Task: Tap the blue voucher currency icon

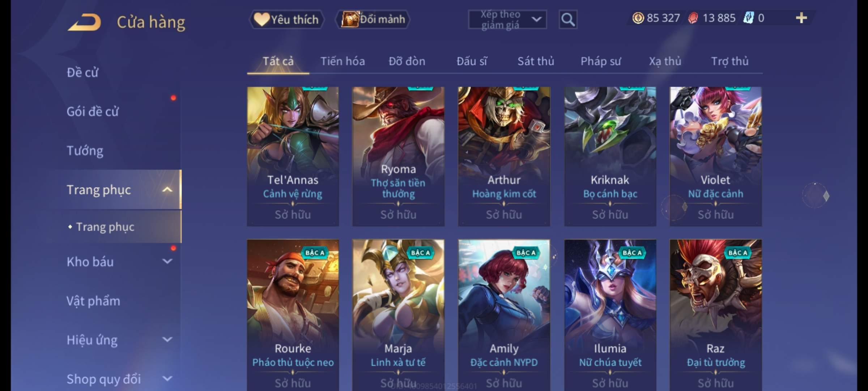Action: coord(748,18)
